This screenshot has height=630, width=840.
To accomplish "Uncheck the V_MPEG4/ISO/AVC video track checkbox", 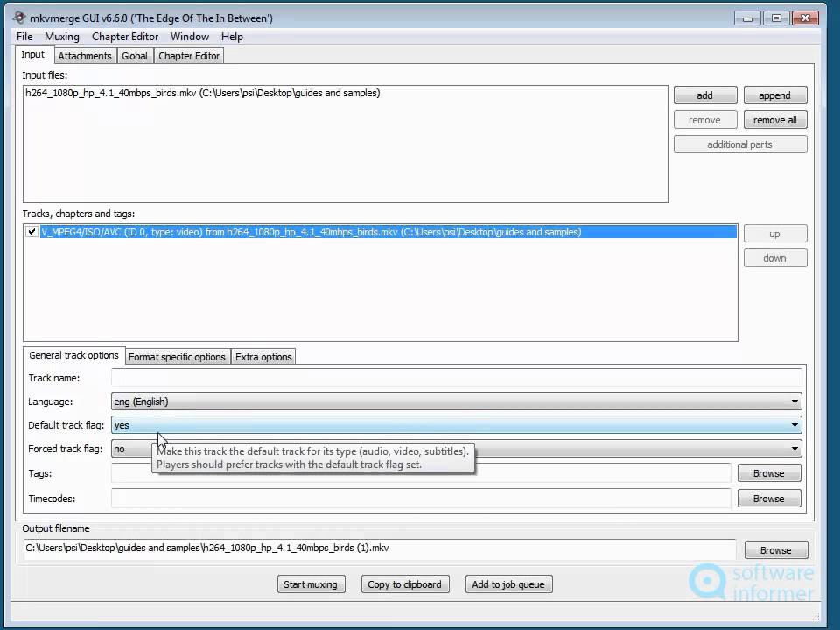I will coord(31,231).
